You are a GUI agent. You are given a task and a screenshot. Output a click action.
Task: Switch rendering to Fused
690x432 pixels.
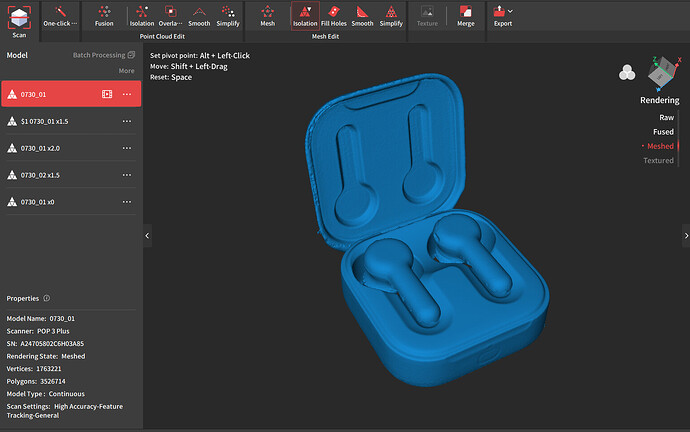663,132
